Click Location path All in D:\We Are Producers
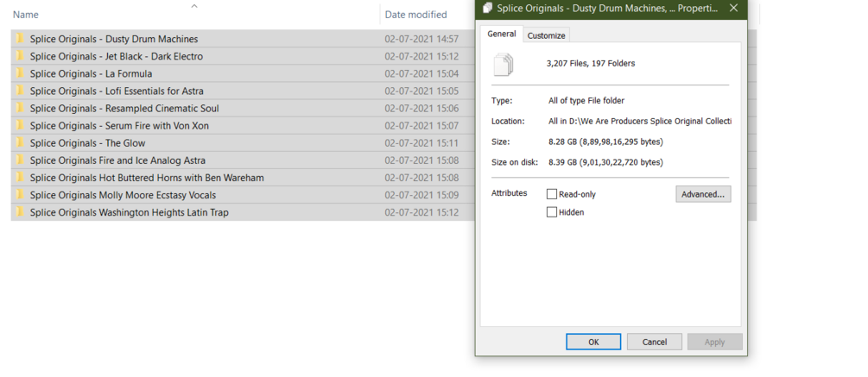This screenshot has width=868, height=377. [x=640, y=121]
